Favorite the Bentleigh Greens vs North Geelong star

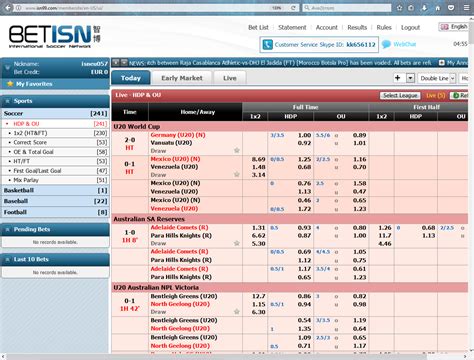click(x=237, y=312)
